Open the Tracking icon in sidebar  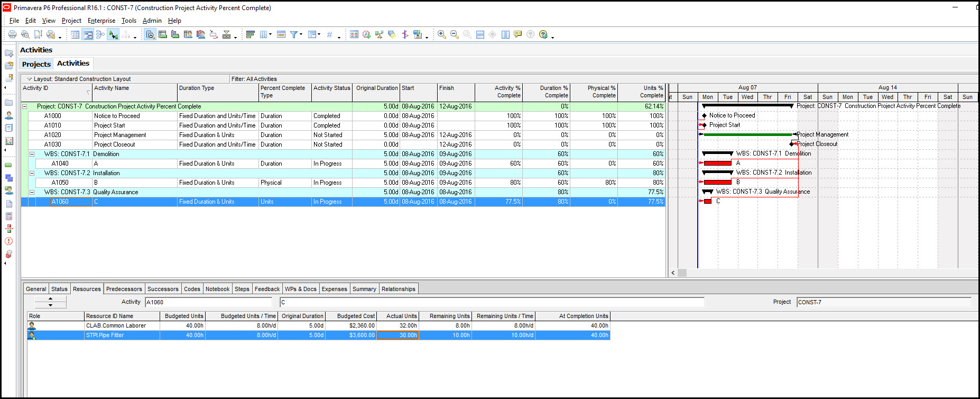[9, 141]
